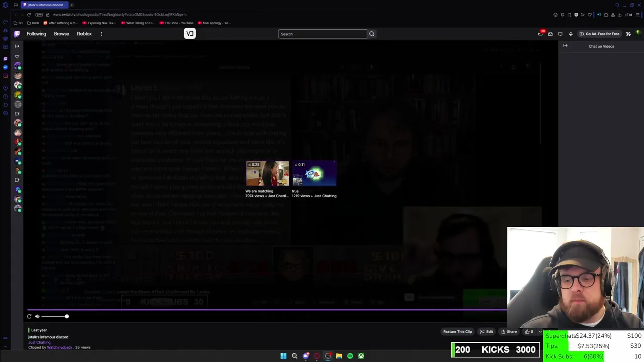Screen dimensions: 644x362
Task: Click the browser toolbar emoji icon
Action: [x=555, y=15]
